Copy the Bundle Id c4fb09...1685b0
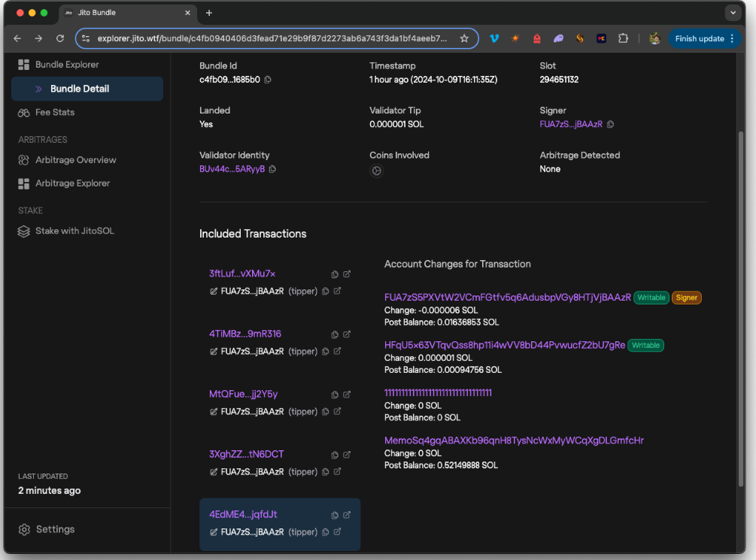The height and width of the screenshot is (560, 756). (268, 80)
